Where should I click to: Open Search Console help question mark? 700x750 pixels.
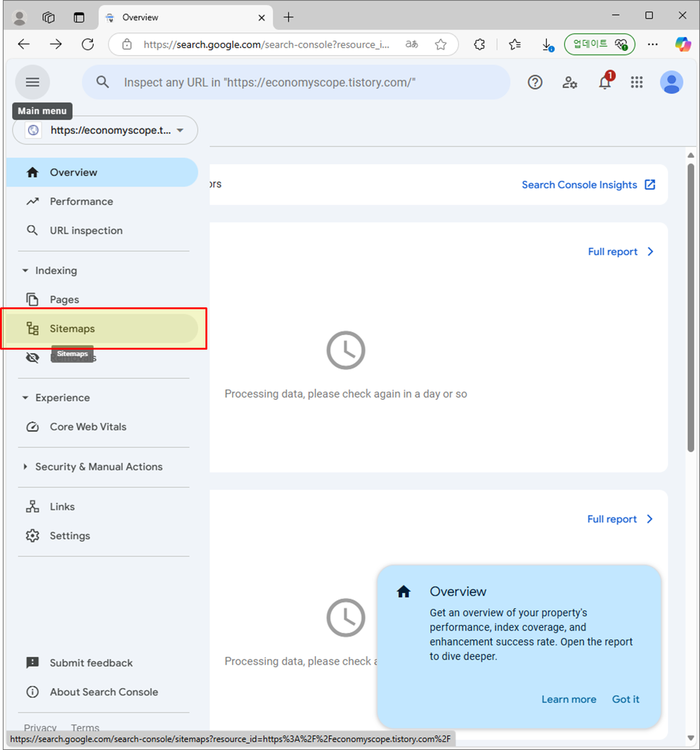coord(535,82)
